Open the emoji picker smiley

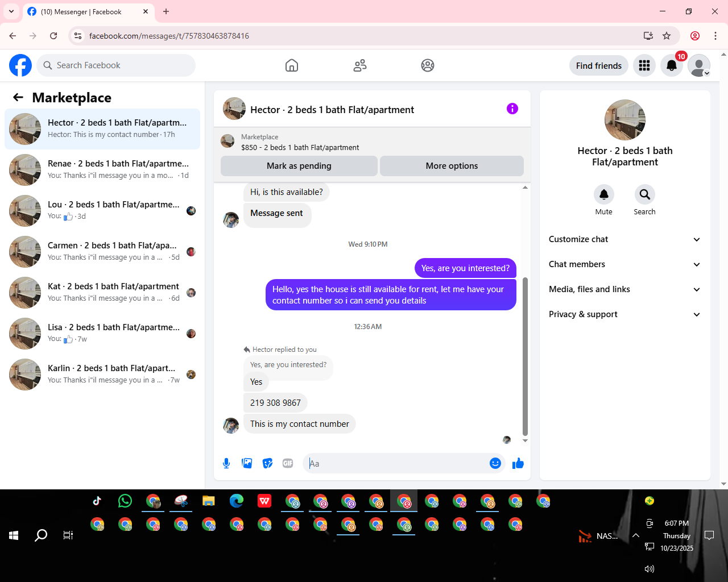coord(495,463)
